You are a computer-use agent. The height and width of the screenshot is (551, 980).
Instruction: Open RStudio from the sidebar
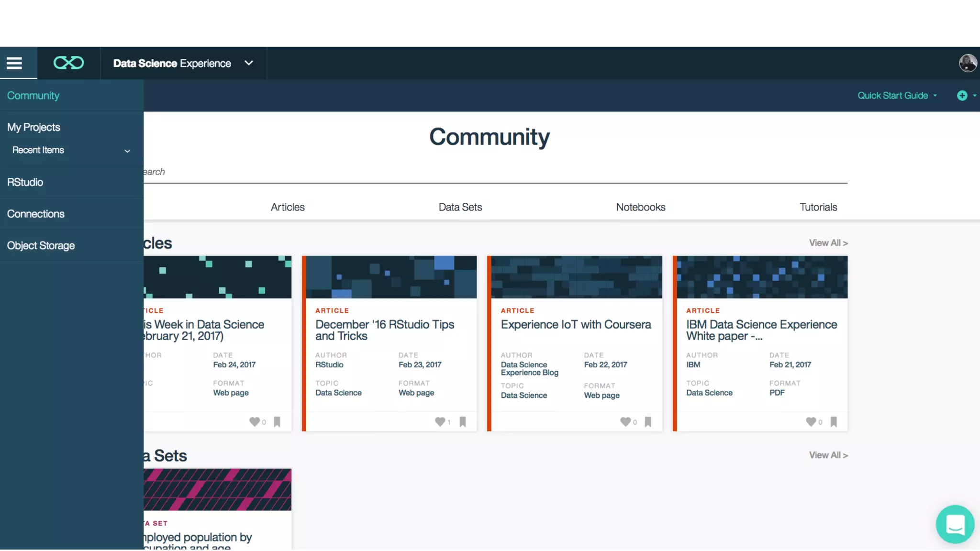pos(25,182)
